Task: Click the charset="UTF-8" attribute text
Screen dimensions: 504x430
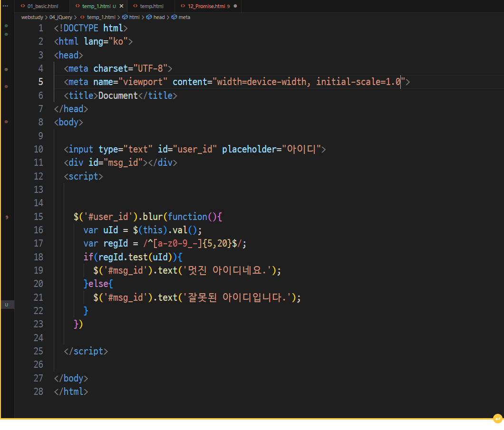Action: point(130,68)
